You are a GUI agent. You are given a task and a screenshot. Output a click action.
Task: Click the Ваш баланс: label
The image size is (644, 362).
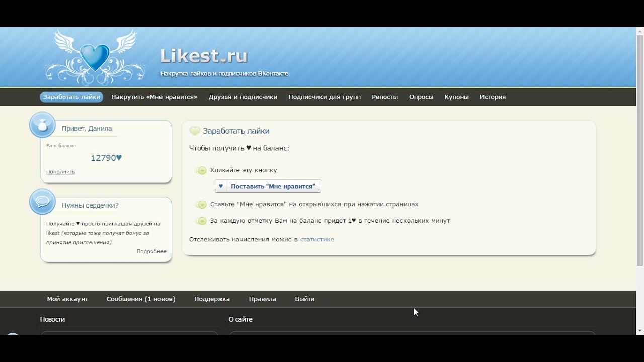coord(61,146)
